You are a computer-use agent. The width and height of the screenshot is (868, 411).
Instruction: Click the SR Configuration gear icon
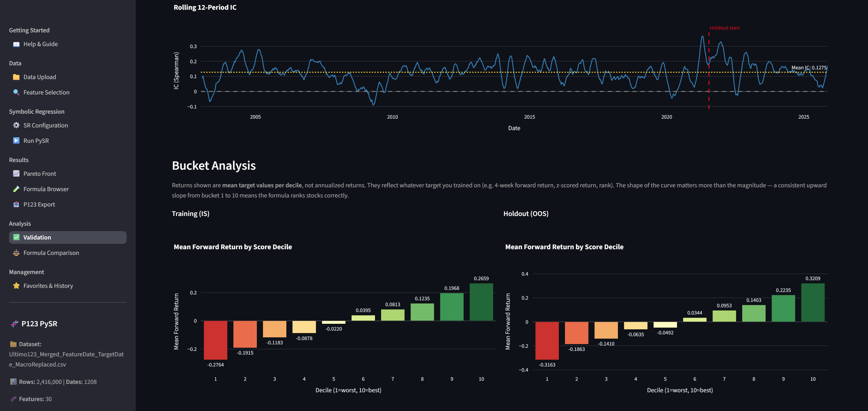[16, 125]
